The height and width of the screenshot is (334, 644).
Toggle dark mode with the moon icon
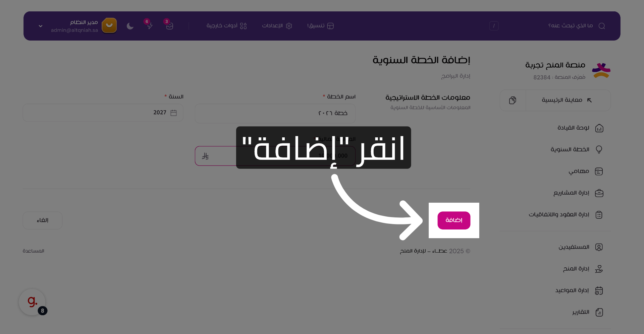coord(130,26)
